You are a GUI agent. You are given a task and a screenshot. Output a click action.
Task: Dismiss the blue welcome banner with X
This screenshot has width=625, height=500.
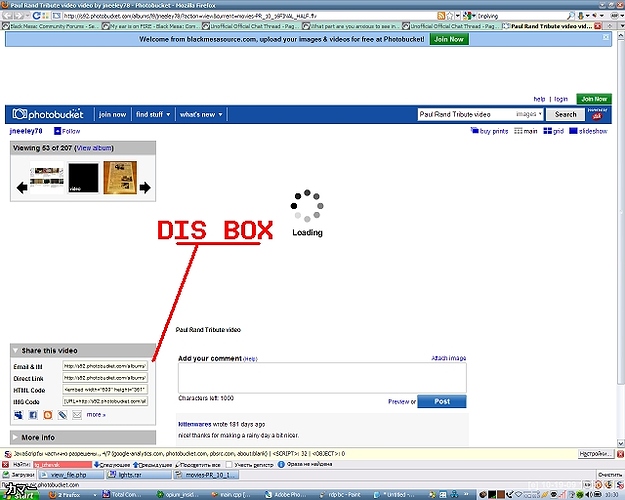pos(606,37)
